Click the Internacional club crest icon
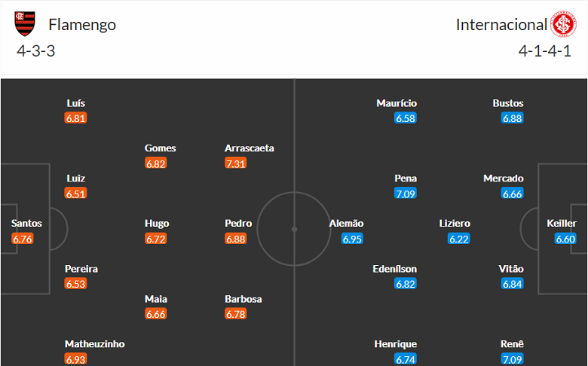 point(562,24)
